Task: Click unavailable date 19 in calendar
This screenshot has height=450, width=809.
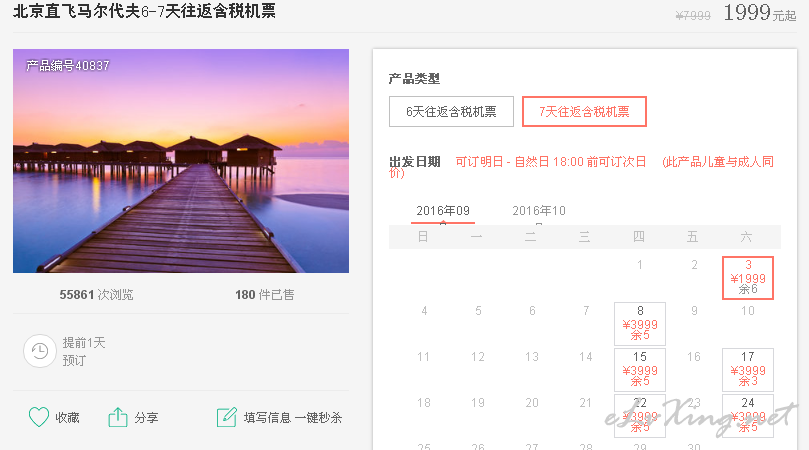Action: [x=478, y=403]
